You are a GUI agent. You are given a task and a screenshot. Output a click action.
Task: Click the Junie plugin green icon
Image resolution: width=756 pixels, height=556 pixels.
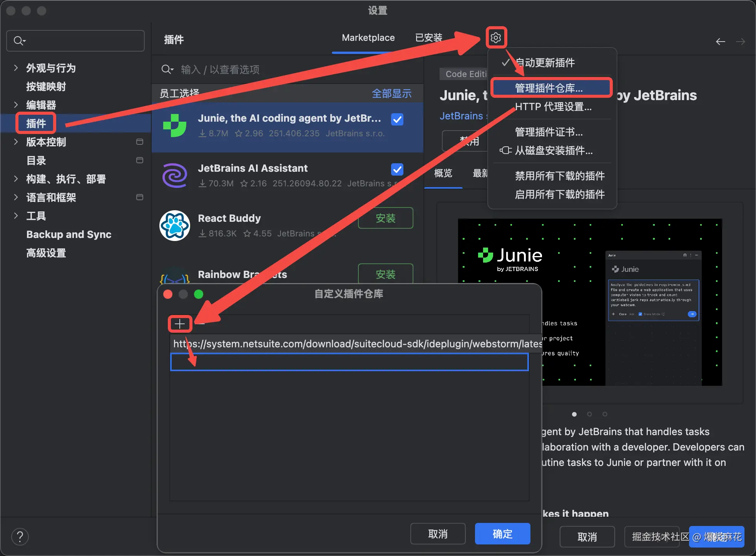(175, 126)
